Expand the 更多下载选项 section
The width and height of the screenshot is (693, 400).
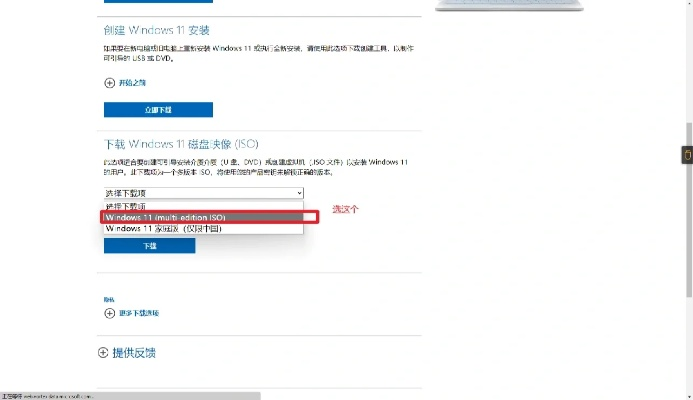click(x=138, y=313)
